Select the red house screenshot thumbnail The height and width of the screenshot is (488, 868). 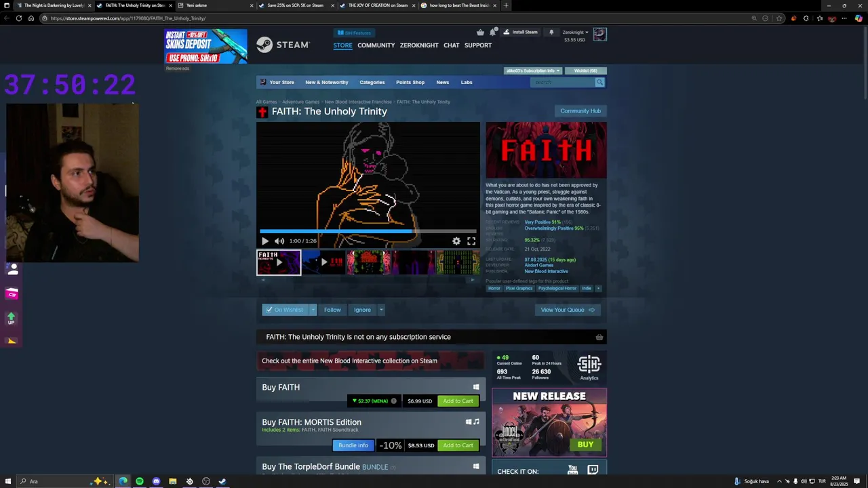pos(368,262)
